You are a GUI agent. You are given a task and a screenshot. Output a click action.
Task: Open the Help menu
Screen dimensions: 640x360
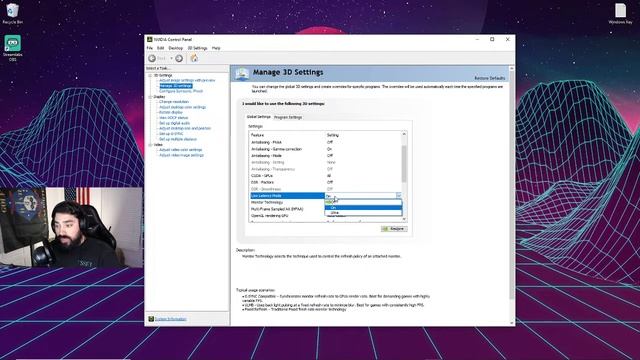tap(216, 48)
